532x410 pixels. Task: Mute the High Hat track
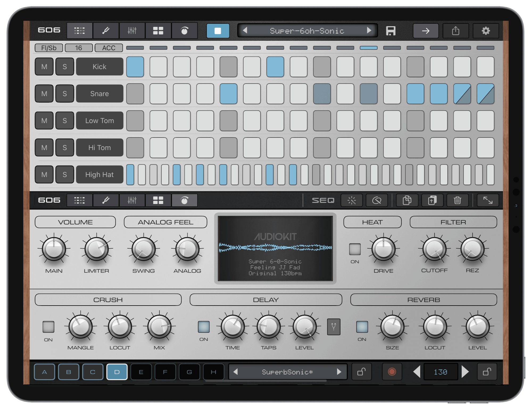tap(44, 175)
